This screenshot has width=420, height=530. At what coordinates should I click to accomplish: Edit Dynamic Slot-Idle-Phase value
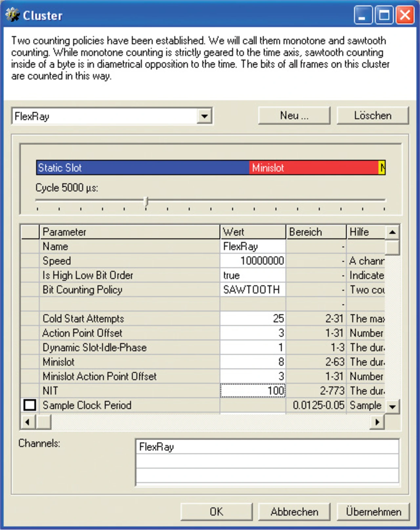click(253, 347)
